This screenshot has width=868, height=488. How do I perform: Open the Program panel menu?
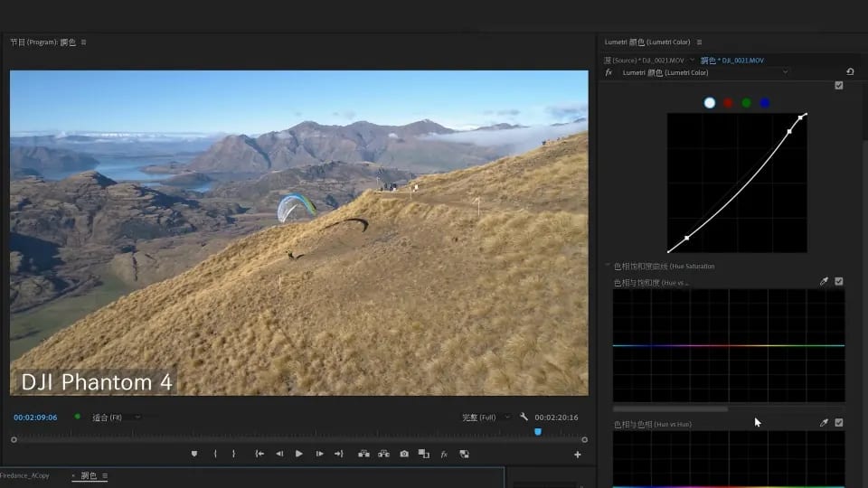(83, 42)
